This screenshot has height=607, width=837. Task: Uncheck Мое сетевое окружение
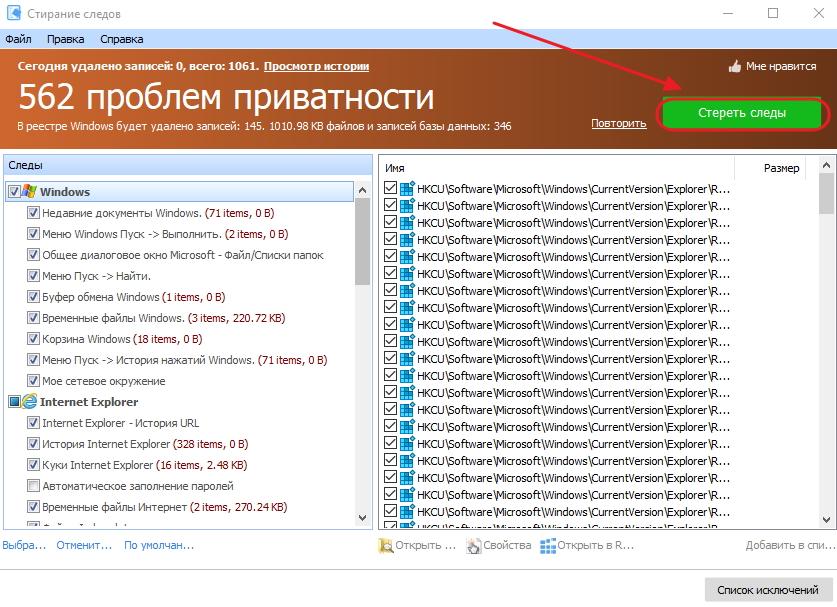[x=33, y=381]
